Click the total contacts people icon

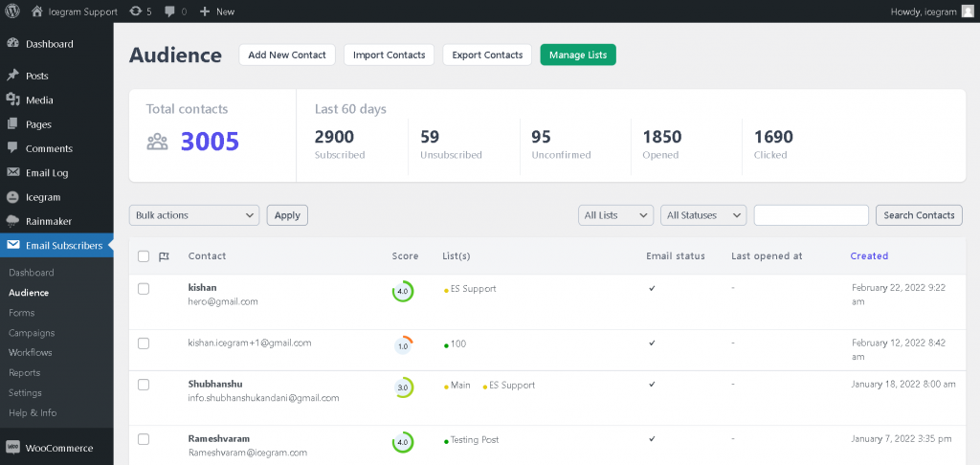point(158,142)
